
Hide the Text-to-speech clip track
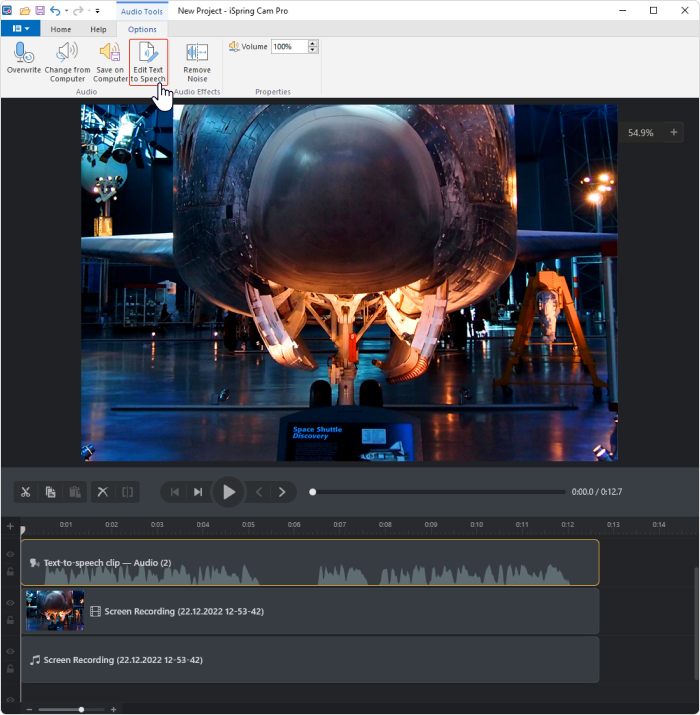pos(11,554)
